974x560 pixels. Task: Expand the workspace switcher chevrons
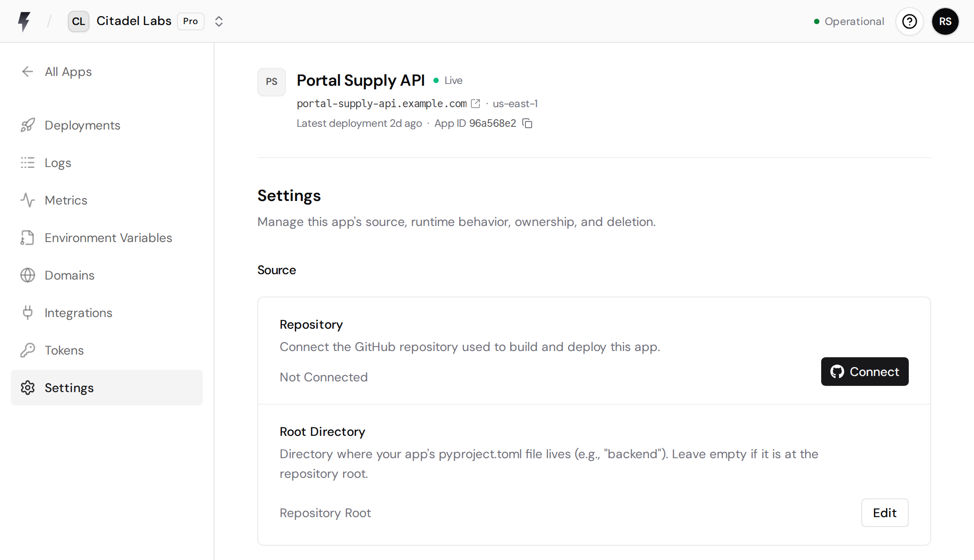point(218,21)
